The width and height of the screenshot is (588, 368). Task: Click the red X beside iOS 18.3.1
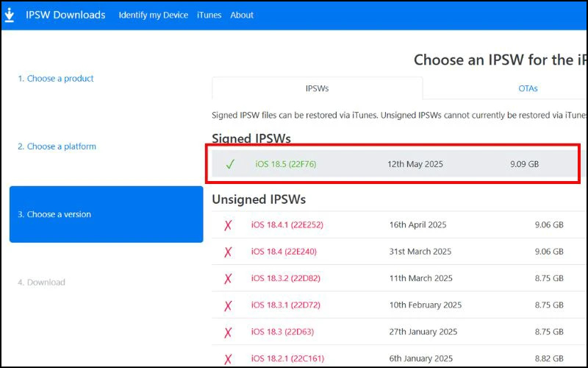pos(228,305)
